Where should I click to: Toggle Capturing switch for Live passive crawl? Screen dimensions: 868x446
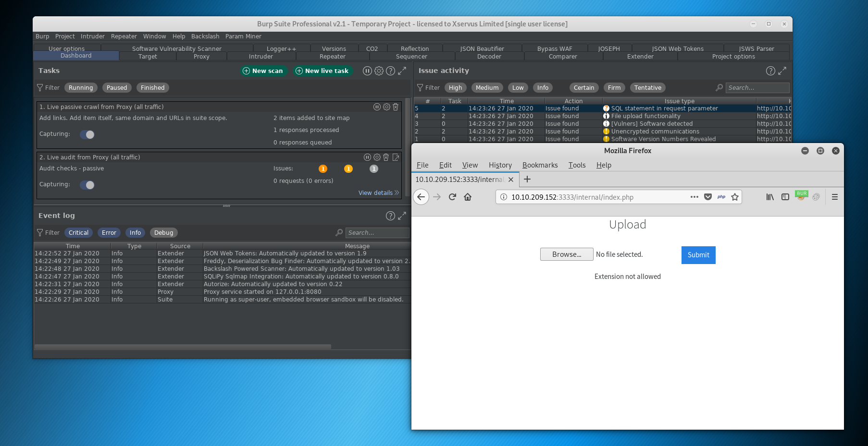[x=87, y=134]
